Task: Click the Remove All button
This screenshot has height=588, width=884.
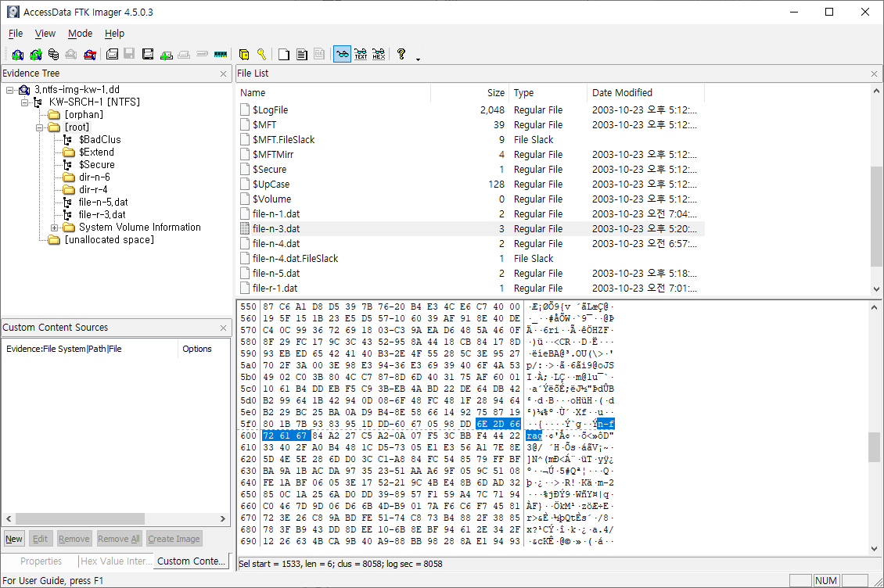Action: [118, 539]
